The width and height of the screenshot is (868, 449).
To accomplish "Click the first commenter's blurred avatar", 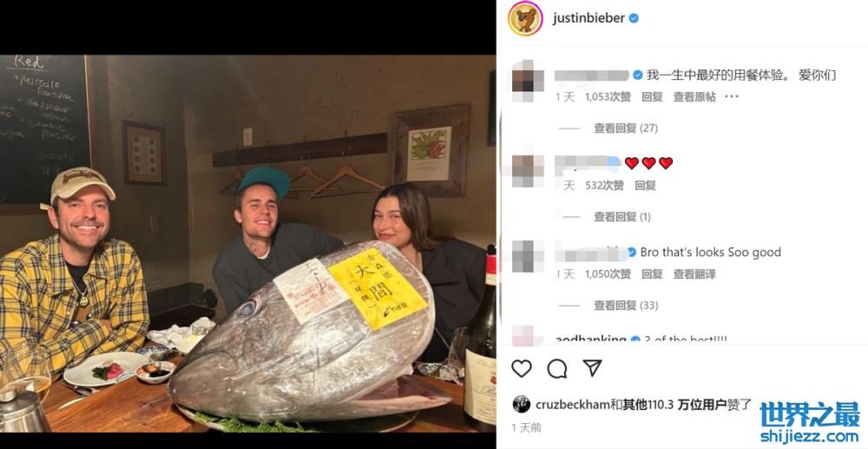I will [528, 80].
